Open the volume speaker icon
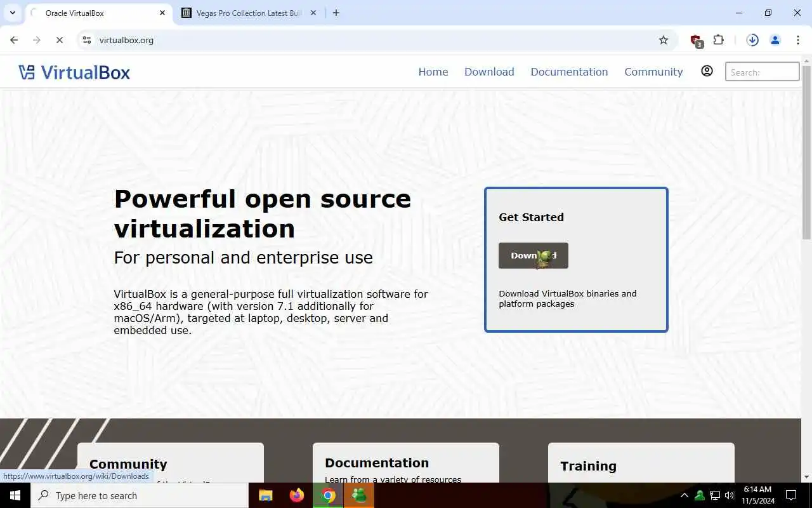Screen dimensions: 812x508 [730, 495]
